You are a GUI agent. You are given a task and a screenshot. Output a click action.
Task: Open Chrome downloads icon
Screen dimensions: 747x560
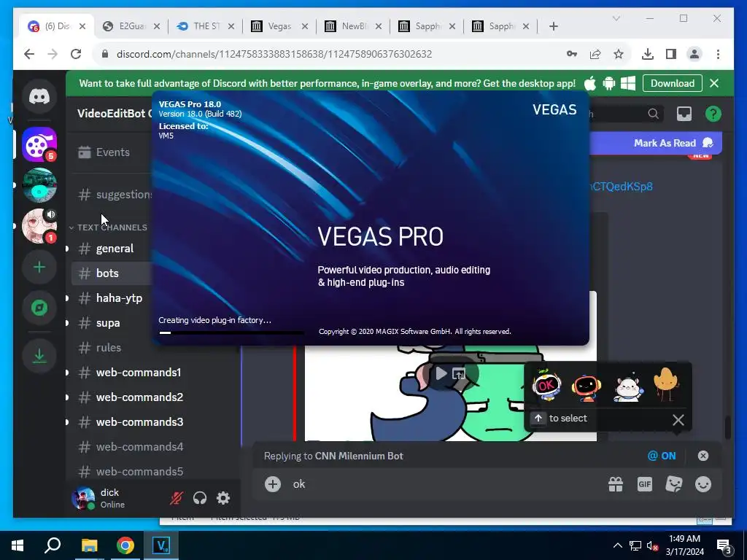(648, 54)
